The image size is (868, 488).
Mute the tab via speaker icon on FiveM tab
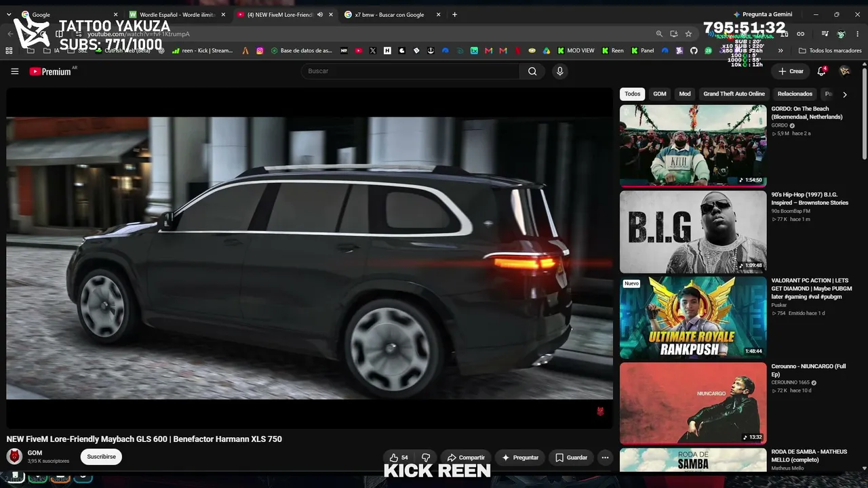pos(320,14)
